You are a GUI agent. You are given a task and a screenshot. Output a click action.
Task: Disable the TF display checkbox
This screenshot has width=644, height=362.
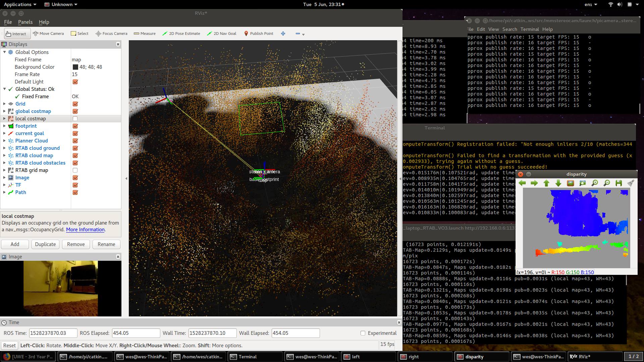pyautogui.click(x=75, y=185)
